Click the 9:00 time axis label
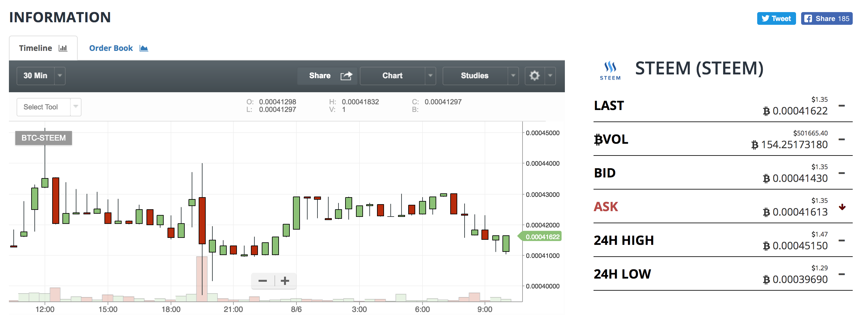This screenshot has width=868, height=325. click(x=485, y=309)
